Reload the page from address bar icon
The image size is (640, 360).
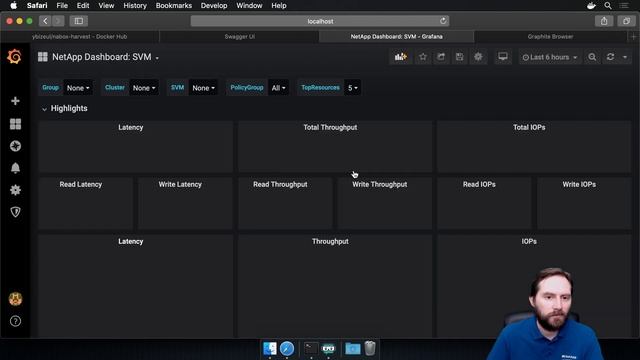pos(443,21)
